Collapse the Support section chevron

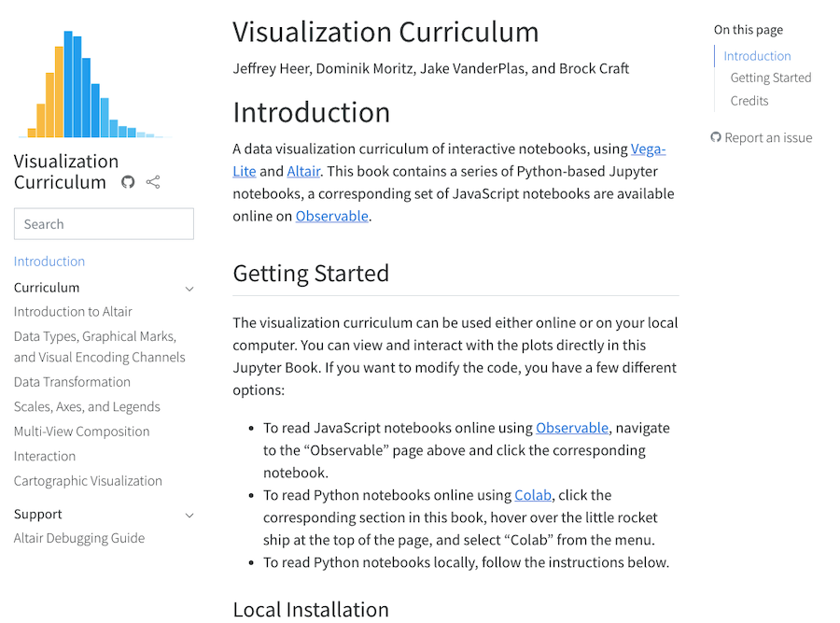click(189, 515)
